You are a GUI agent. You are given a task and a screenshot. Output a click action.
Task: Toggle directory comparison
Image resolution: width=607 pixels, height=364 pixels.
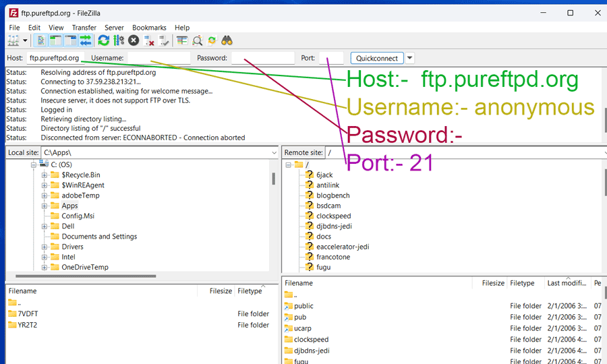coord(197,40)
